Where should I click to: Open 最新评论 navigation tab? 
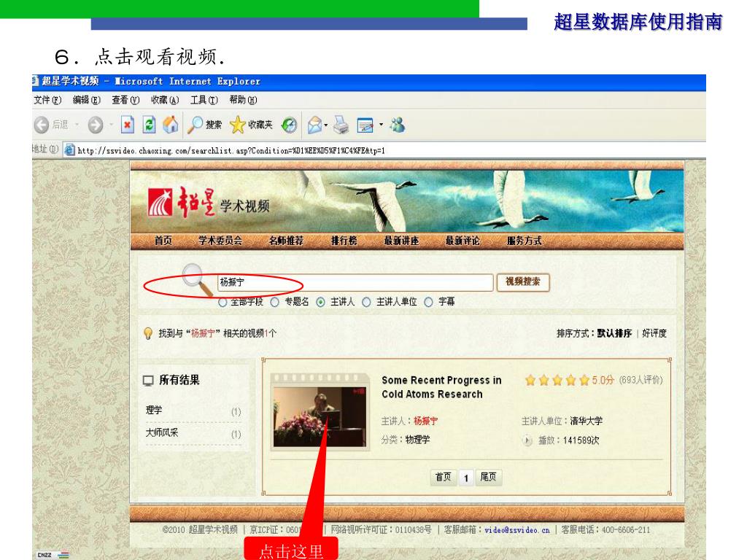[x=462, y=241]
